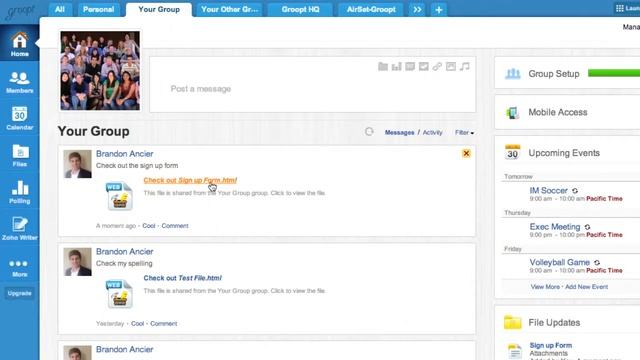Click Cool on the Test File post

coord(138,324)
